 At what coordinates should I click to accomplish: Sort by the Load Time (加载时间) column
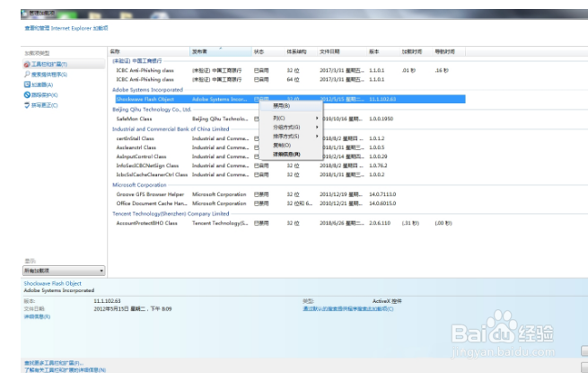coord(416,51)
